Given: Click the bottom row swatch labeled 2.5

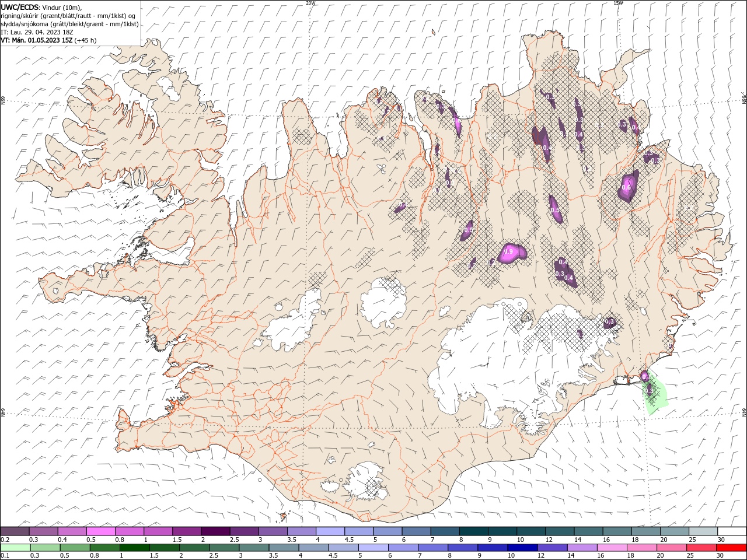Looking at the screenshot, I should 224,548.
